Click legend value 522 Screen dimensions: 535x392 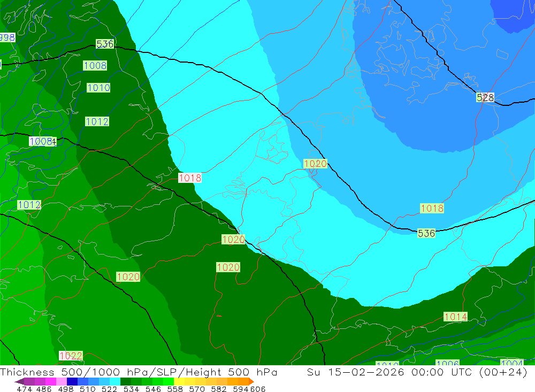(x=110, y=389)
